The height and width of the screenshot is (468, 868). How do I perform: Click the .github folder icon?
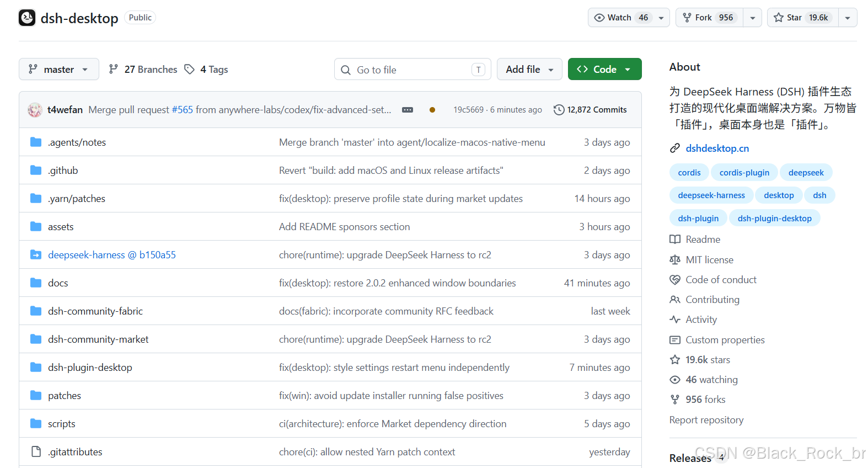36,171
